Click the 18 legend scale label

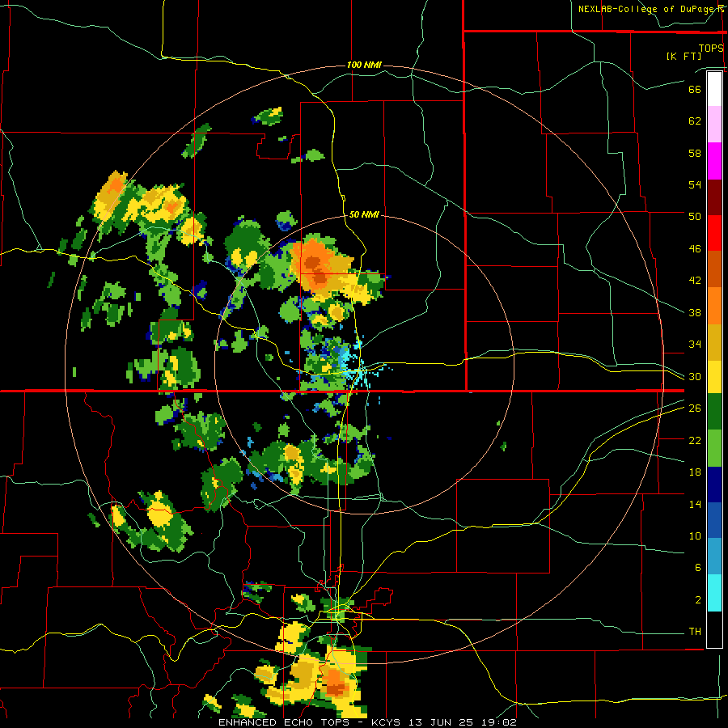695,472
